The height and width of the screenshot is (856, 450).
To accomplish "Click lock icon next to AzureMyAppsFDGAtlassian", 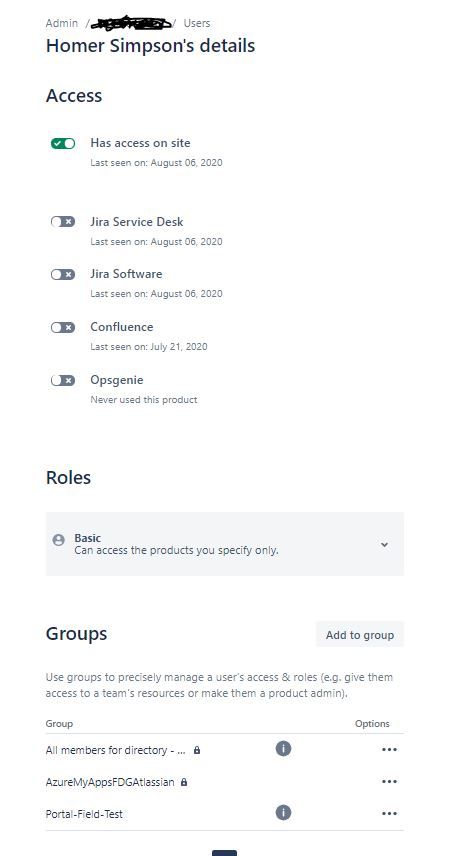I will [x=184, y=782].
